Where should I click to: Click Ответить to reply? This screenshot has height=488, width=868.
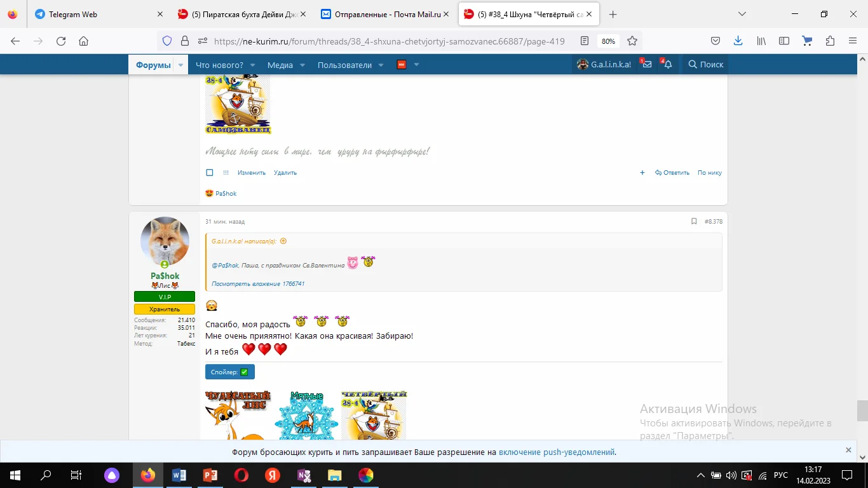coord(672,173)
